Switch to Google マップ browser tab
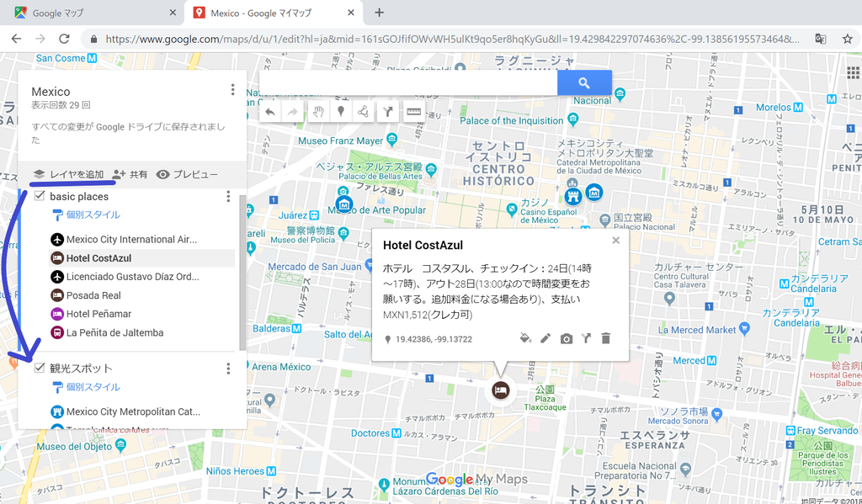 tap(92, 13)
